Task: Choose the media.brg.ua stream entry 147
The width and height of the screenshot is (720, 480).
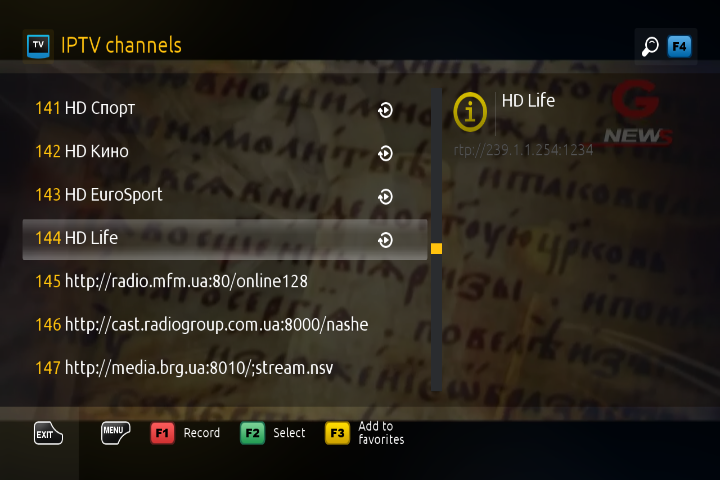Action: (225, 368)
